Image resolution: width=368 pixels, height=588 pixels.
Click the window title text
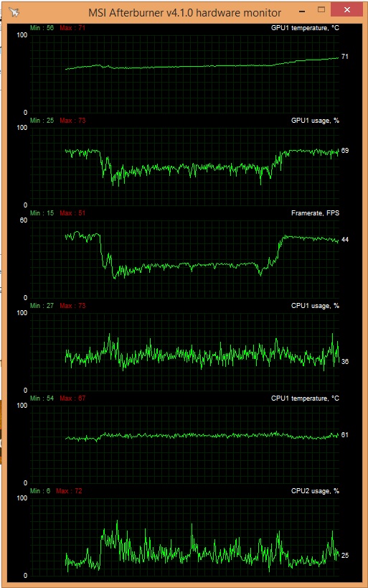(x=184, y=13)
